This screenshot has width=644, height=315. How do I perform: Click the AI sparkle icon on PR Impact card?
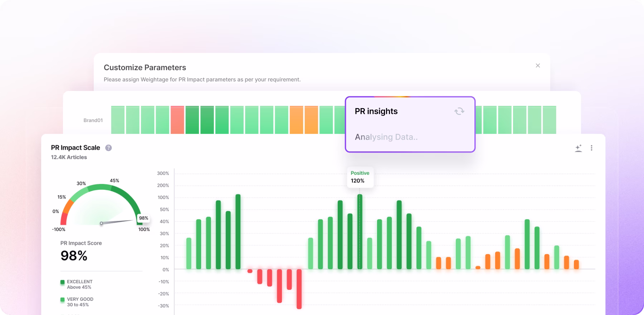click(x=579, y=148)
